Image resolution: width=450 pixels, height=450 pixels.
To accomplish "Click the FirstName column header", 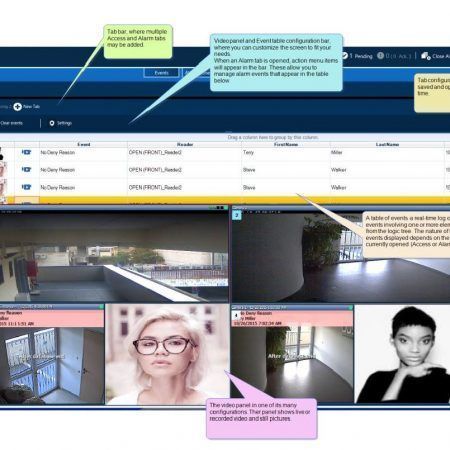I will (286, 144).
